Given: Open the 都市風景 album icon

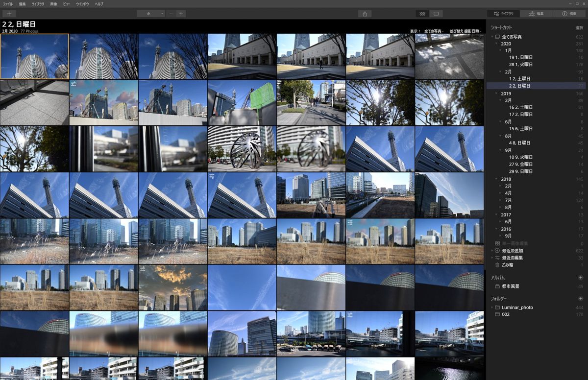Looking at the screenshot, I should point(497,286).
